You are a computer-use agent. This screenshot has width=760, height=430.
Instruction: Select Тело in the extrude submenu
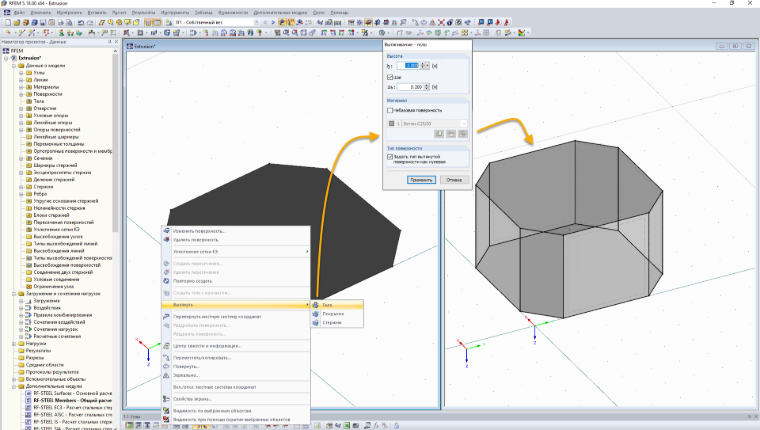(x=337, y=305)
